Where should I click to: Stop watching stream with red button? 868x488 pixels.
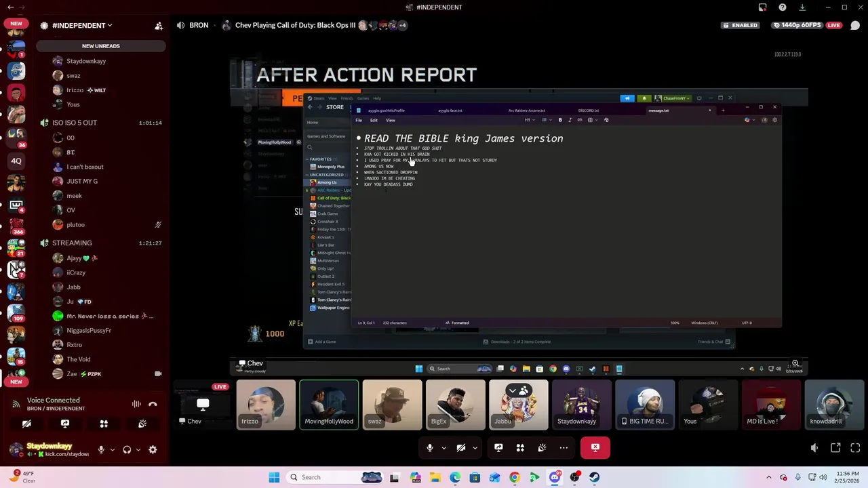[595, 447]
